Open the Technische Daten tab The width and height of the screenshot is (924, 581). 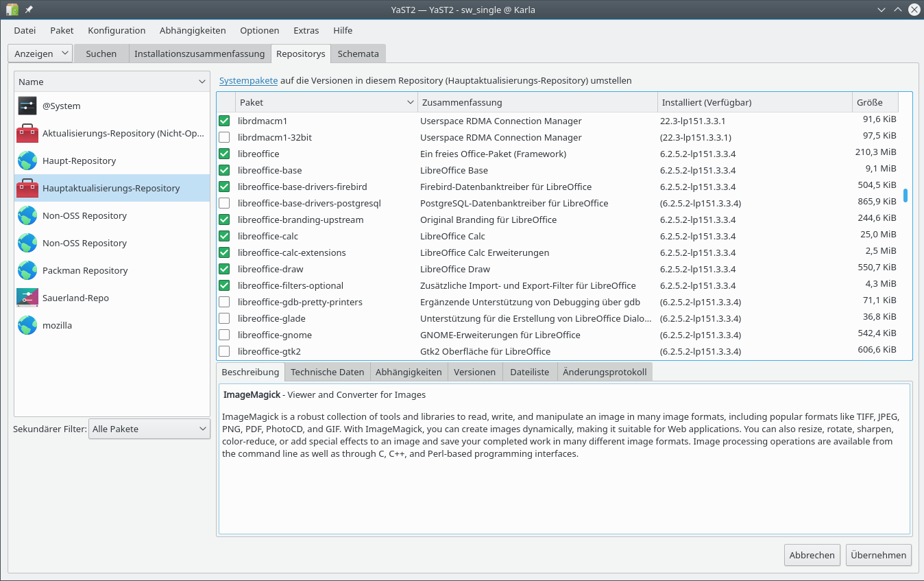[328, 372]
